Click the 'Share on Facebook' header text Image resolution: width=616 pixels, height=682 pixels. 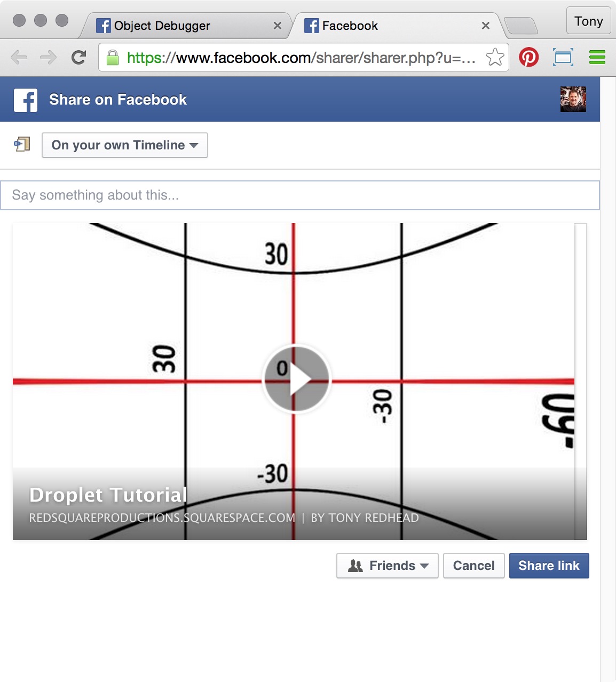click(118, 100)
